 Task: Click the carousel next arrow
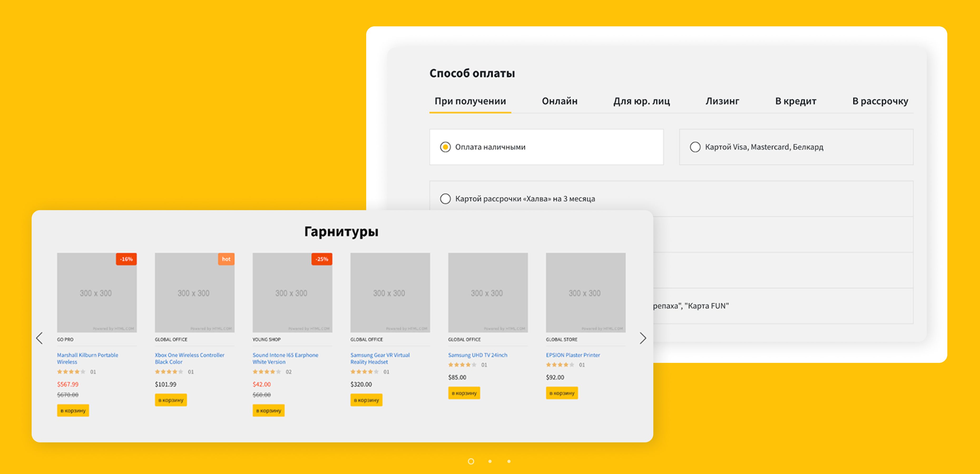point(643,338)
